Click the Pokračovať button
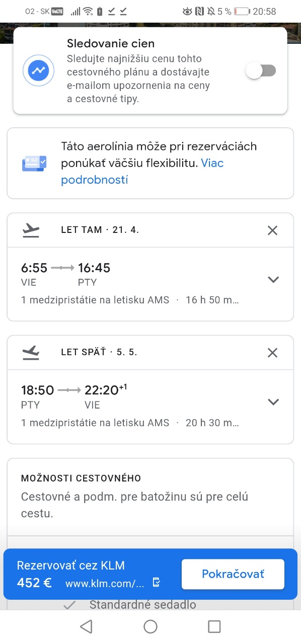 point(233,574)
